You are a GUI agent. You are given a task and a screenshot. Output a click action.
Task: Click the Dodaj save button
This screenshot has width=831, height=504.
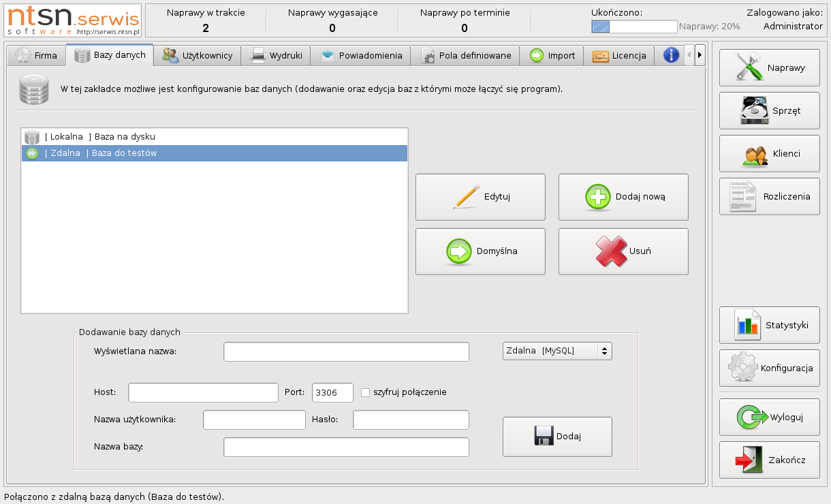(x=556, y=437)
